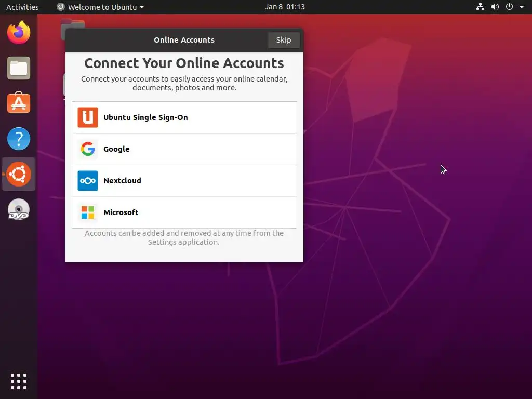Click the Online Accounts title bar text
Image resolution: width=532 pixels, height=399 pixels.
184,40
